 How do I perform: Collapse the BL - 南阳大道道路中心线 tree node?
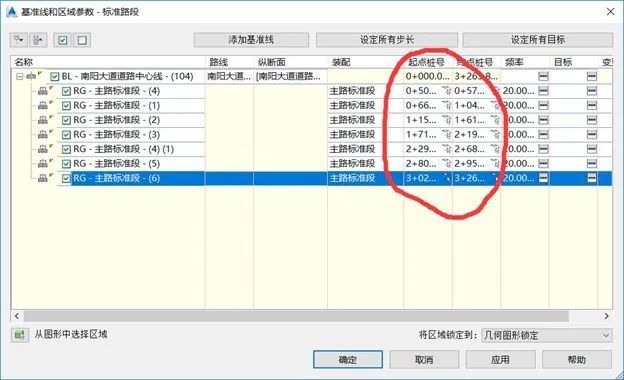click(x=20, y=76)
